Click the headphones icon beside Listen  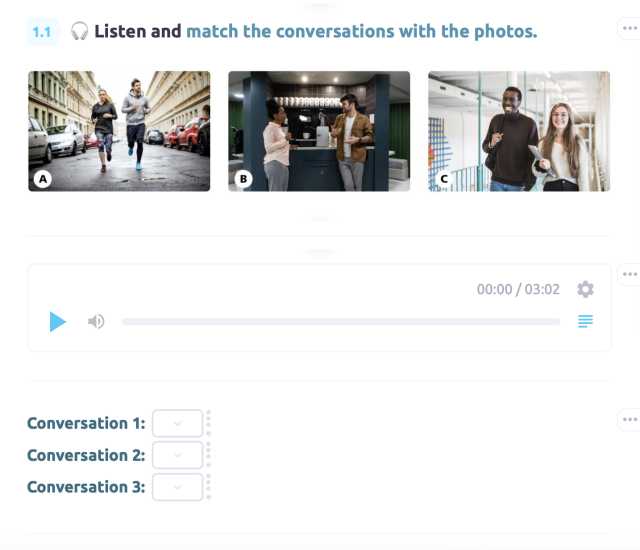(80, 32)
